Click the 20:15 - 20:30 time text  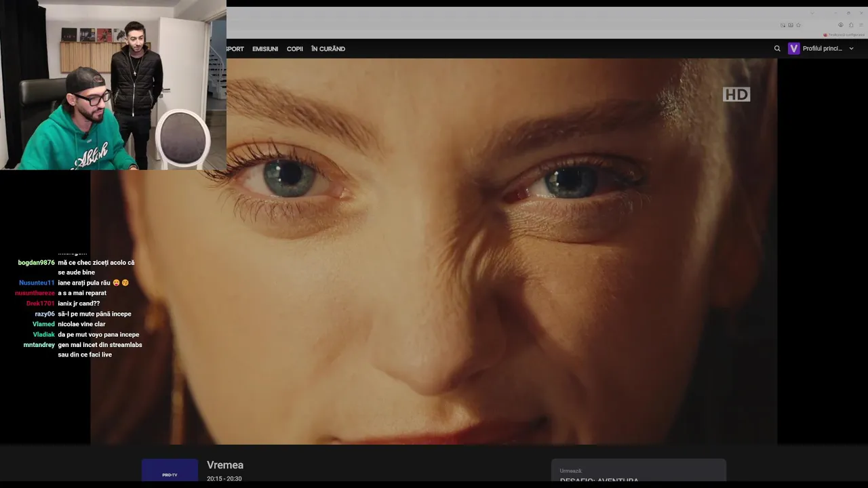pyautogui.click(x=224, y=479)
